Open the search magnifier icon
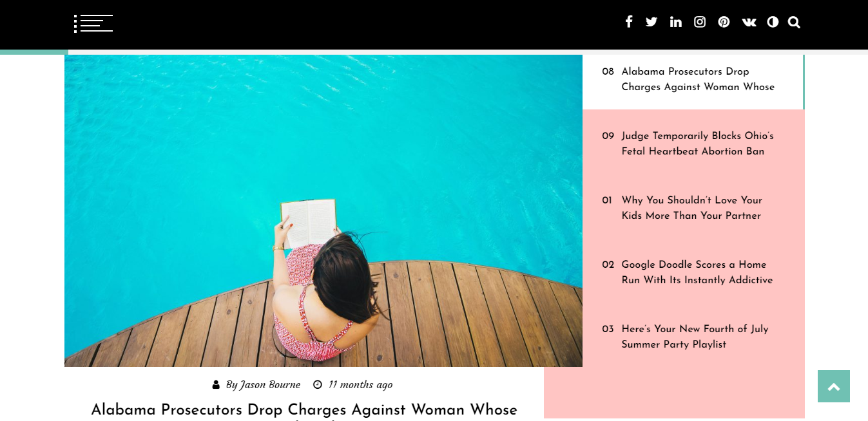Image resolution: width=868 pixels, height=421 pixels. [794, 22]
